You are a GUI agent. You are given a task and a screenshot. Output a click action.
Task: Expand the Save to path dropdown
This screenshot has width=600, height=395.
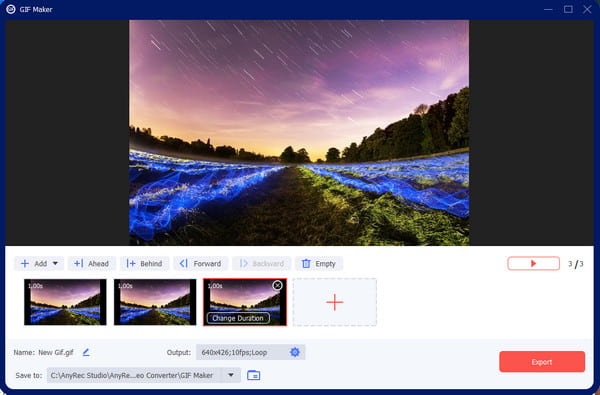[231, 375]
